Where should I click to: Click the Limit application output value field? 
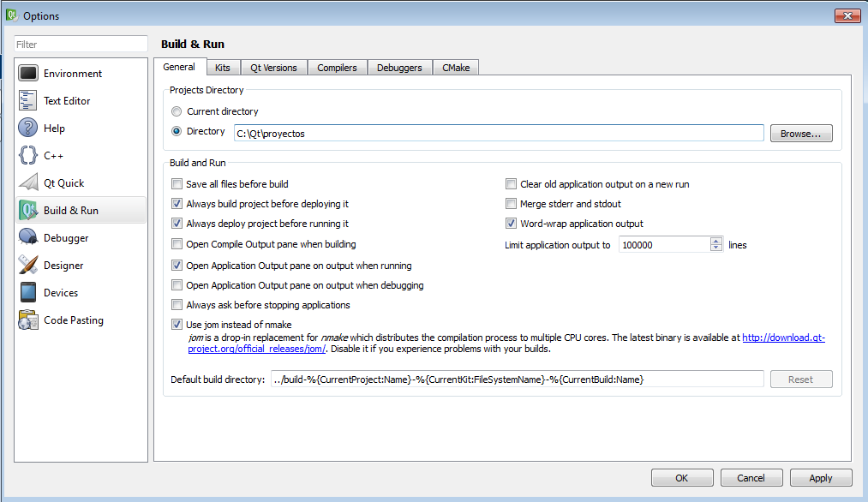click(664, 245)
